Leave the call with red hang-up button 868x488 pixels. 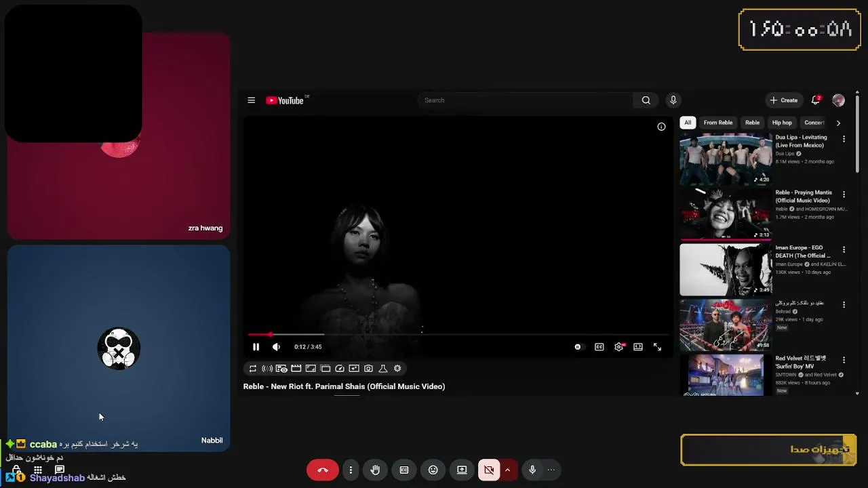click(x=323, y=470)
